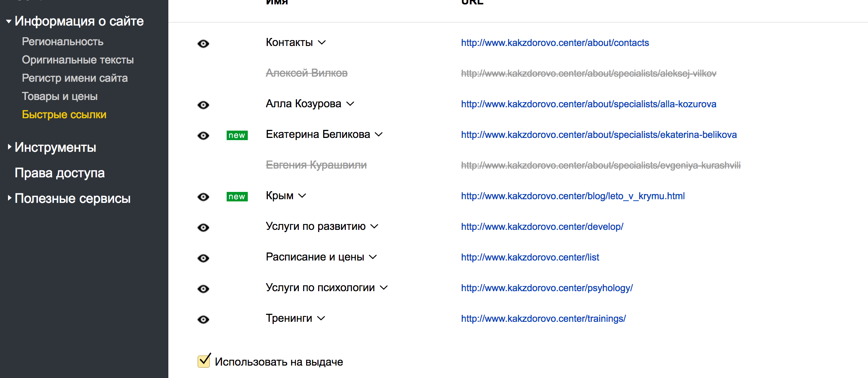This screenshot has height=378, width=868.
Task: Click the new badge next to Крым
Action: [x=237, y=197]
